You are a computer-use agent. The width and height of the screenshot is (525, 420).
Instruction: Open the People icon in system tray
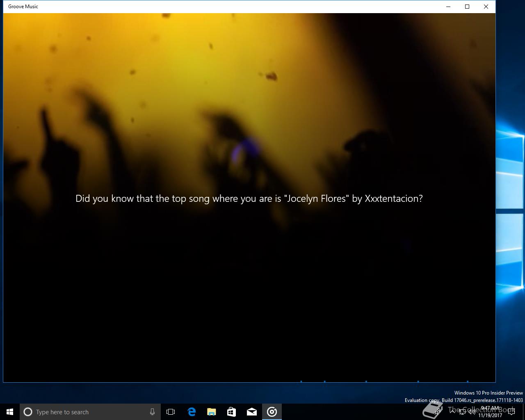[438, 412]
